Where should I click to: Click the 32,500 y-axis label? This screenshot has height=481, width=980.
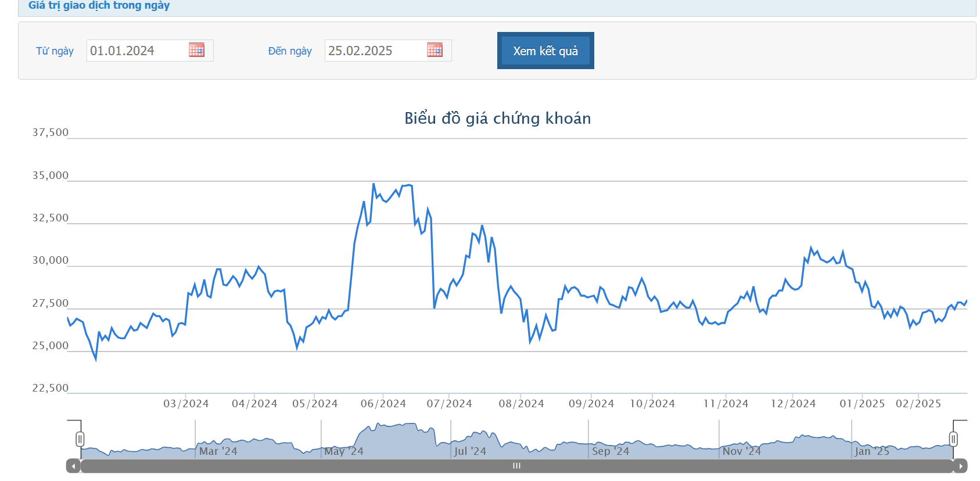tap(50, 218)
